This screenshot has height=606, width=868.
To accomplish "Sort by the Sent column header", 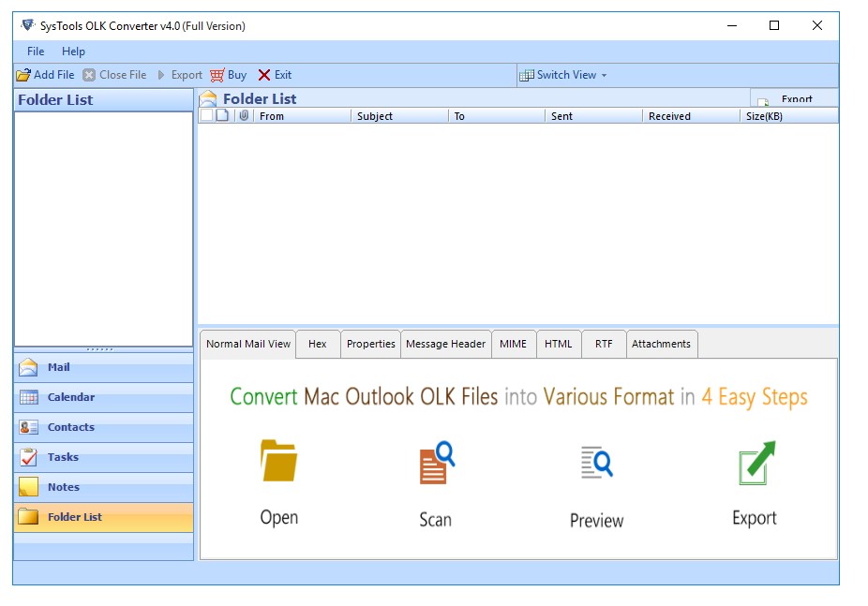I will pyautogui.click(x=593, y=116).
